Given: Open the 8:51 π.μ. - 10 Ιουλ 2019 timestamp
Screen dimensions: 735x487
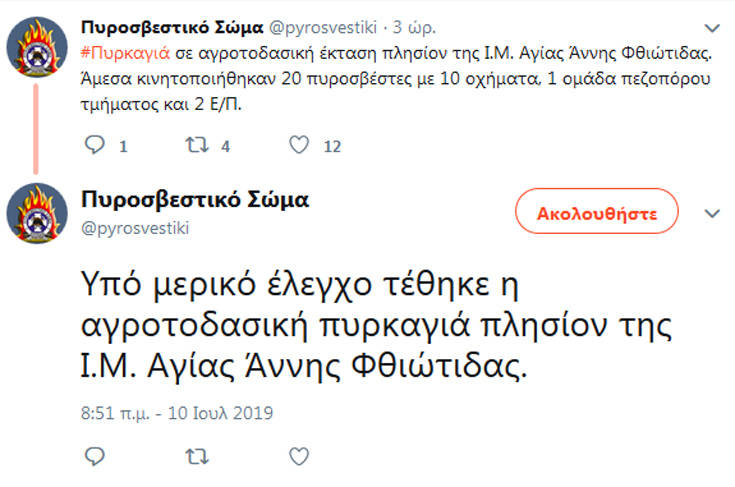Looking at the screenshot, I should tap(177, 413).
